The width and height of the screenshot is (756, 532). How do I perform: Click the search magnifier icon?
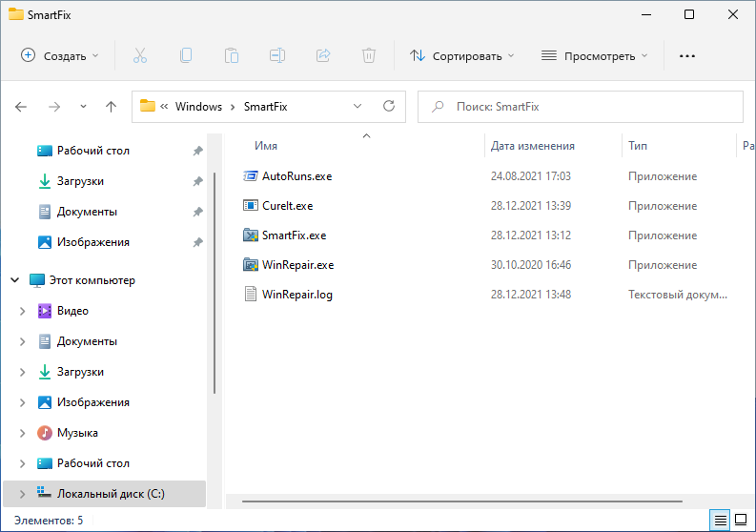438,107
